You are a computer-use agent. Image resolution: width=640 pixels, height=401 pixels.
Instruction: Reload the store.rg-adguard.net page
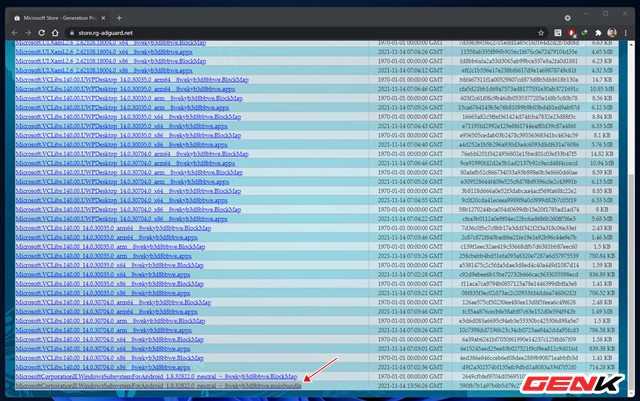[x=41, y=33]
